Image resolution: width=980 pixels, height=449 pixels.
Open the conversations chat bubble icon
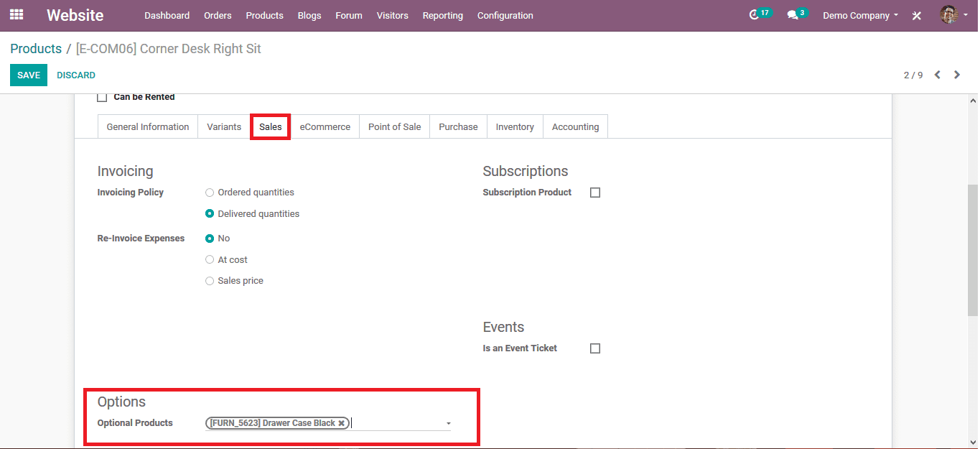[x=796, y=14]
